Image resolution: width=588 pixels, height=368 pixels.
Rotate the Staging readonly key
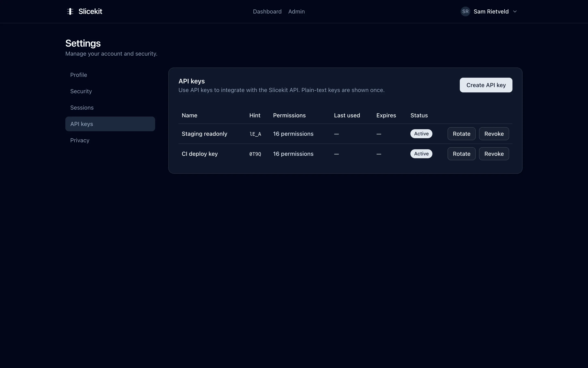(x=461, y=134)
